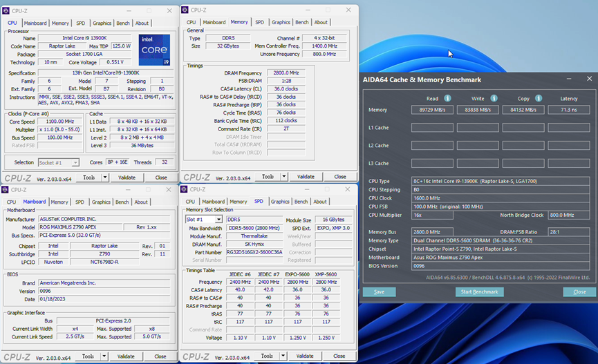Close the AIDA64 window with the X

(589, 79)
